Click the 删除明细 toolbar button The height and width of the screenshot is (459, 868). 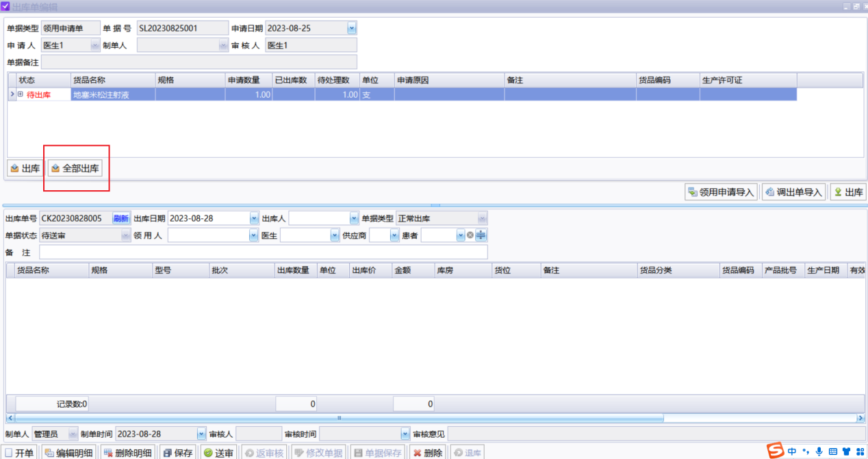click(128, 452)
